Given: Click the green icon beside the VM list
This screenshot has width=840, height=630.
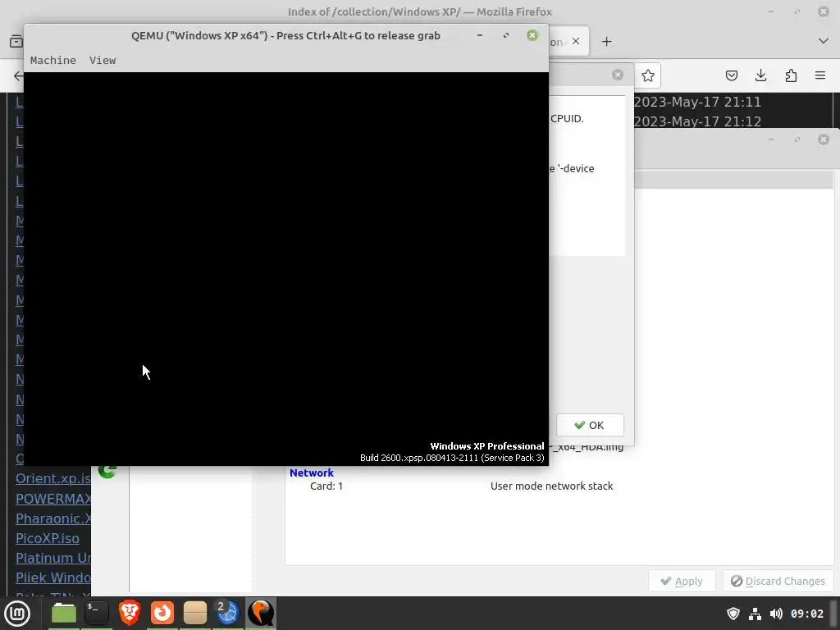Looking at the screenshot, I should pyautogui.click(x=107, y=472).
